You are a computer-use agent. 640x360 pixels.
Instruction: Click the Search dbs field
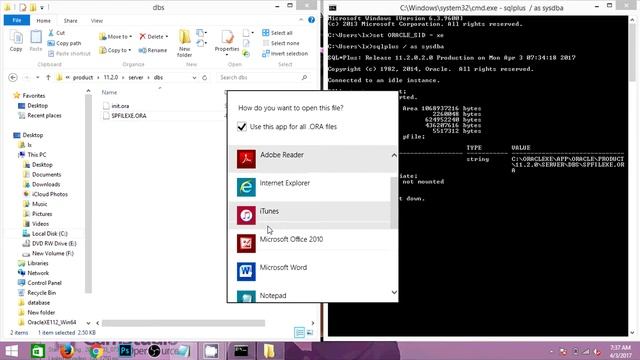tap(263, 77)
